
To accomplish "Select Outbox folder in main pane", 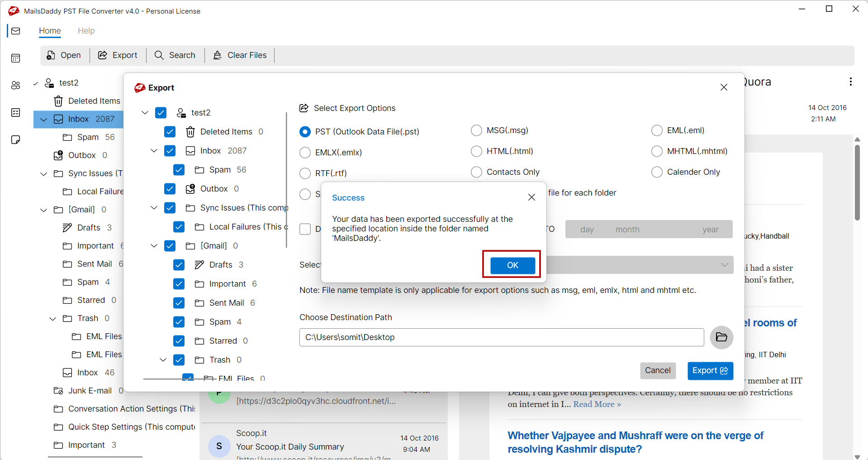I will (x=80, y=155).
